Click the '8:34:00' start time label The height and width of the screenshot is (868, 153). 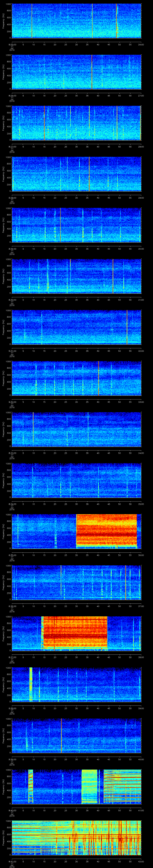(12, 504)
